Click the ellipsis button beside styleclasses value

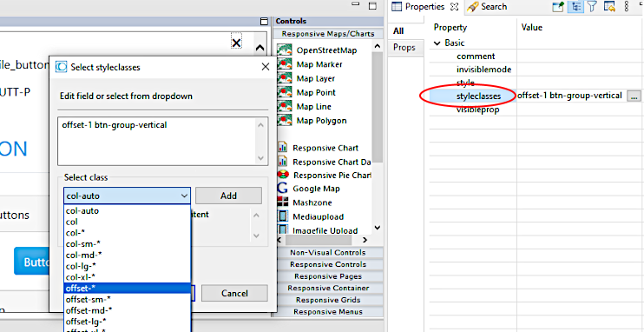coord(634,96)
